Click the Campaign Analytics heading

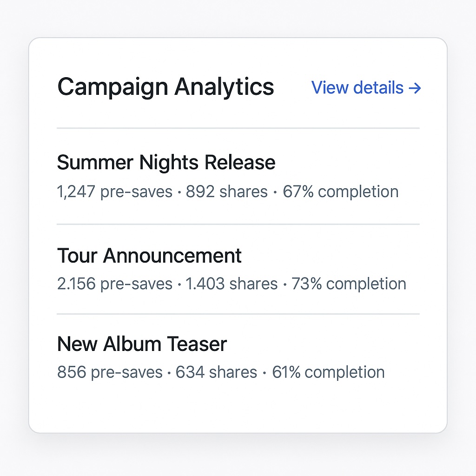click(x=166, y=86)
